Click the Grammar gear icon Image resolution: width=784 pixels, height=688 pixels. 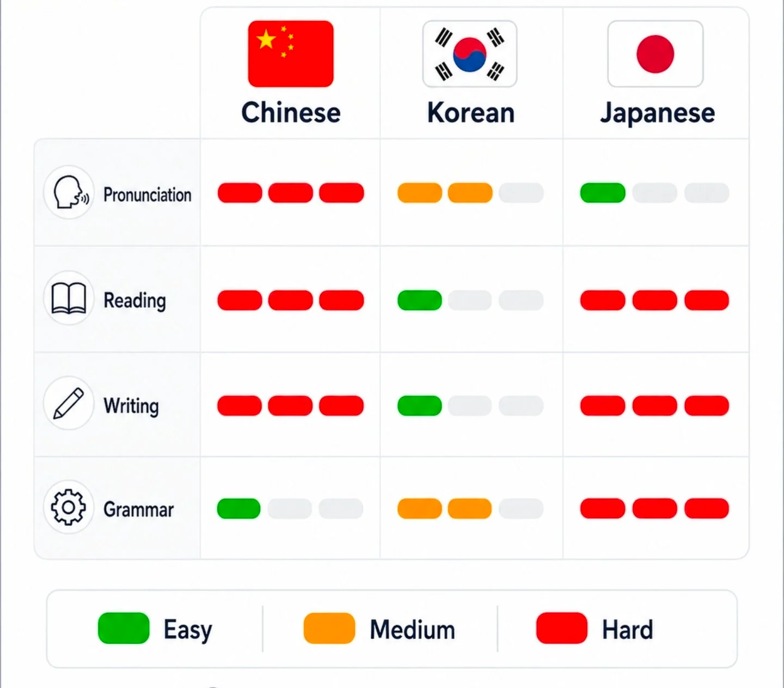pos(69,507)
